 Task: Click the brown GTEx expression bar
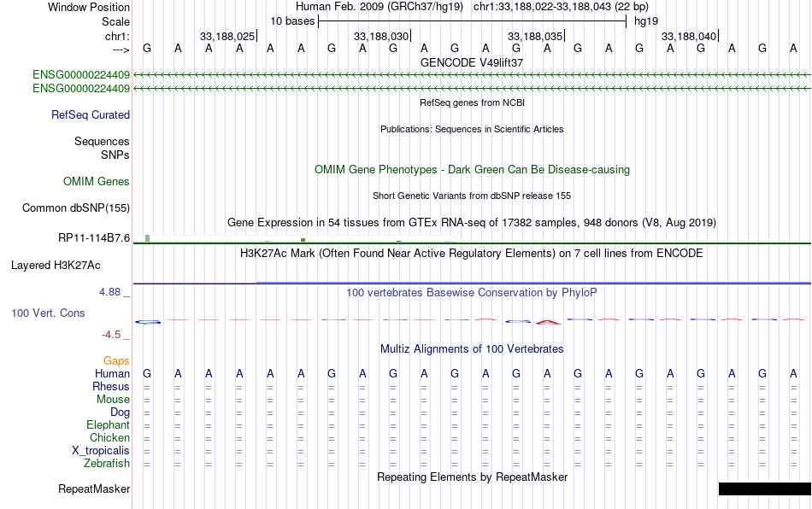[x=303, y=240]
